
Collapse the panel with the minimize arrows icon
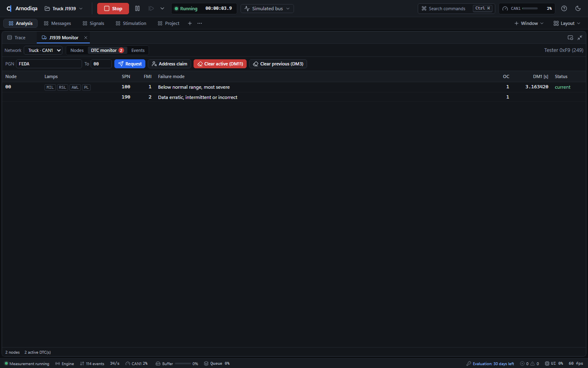pos(580,38)
